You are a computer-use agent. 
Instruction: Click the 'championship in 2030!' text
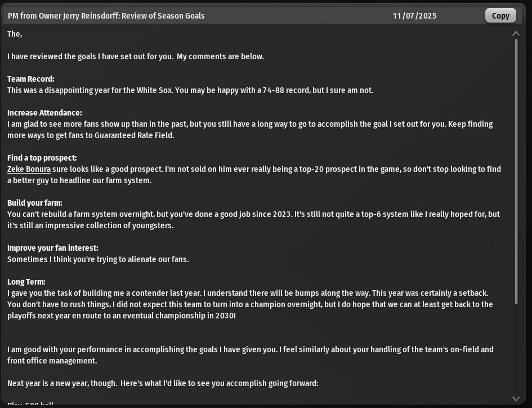(x=196, y=316)
